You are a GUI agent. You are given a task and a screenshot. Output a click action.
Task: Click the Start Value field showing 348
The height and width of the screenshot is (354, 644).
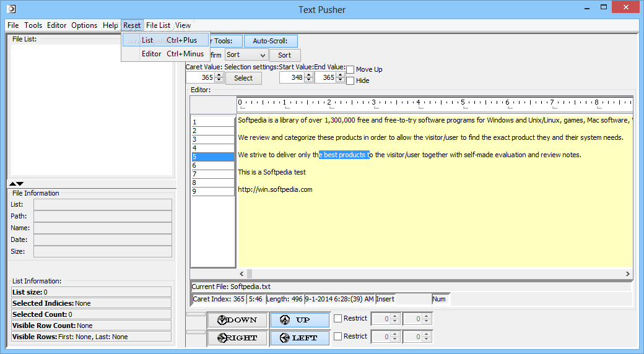pos(292,77)
